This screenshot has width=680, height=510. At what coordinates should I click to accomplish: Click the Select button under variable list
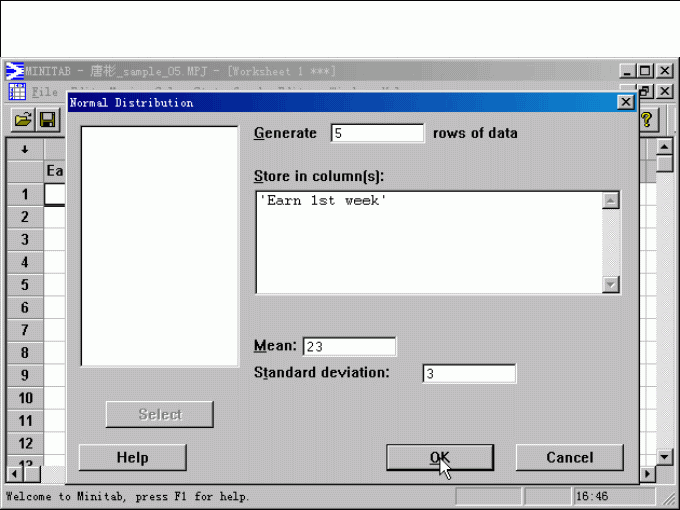[160, 414]
